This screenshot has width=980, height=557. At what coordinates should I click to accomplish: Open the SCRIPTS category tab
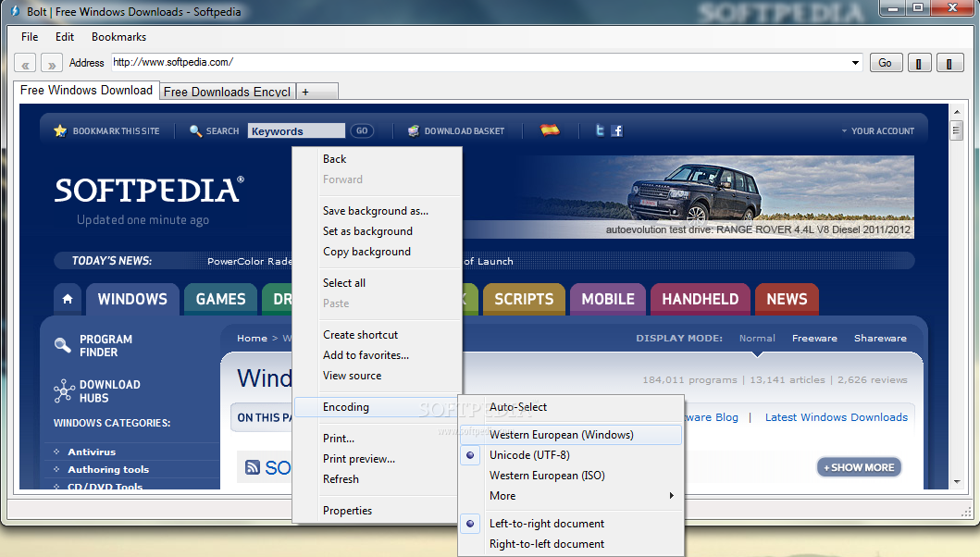(524, 299)
